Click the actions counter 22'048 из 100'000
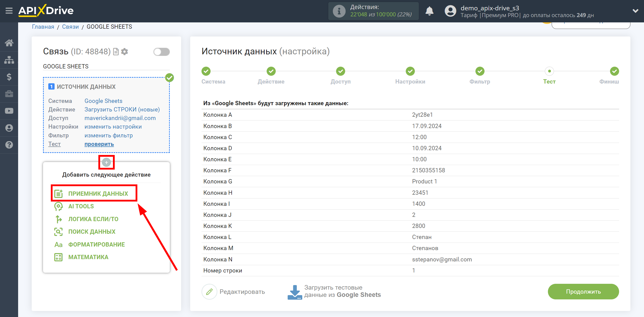The image size is (644, 317). [381, 14]
